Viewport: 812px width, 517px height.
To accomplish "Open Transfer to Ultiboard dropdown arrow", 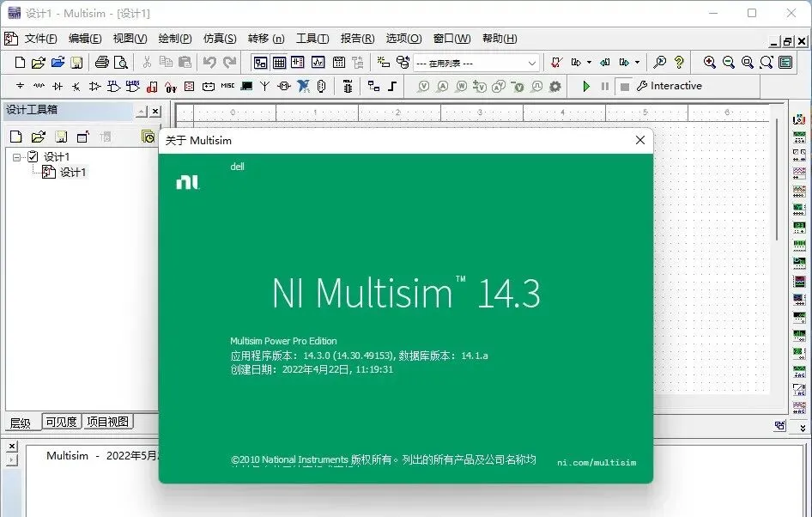I will coord(590,63).
